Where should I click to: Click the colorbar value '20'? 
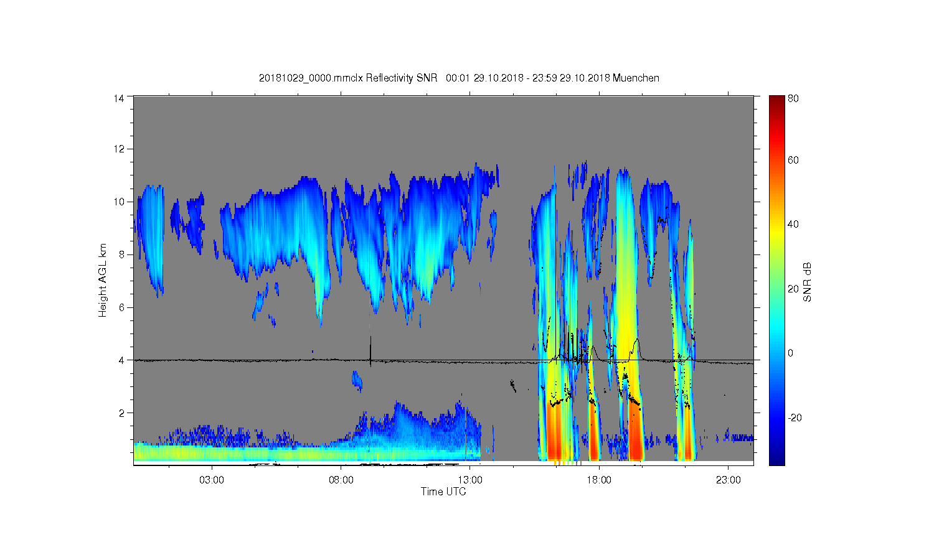(793, 289)
